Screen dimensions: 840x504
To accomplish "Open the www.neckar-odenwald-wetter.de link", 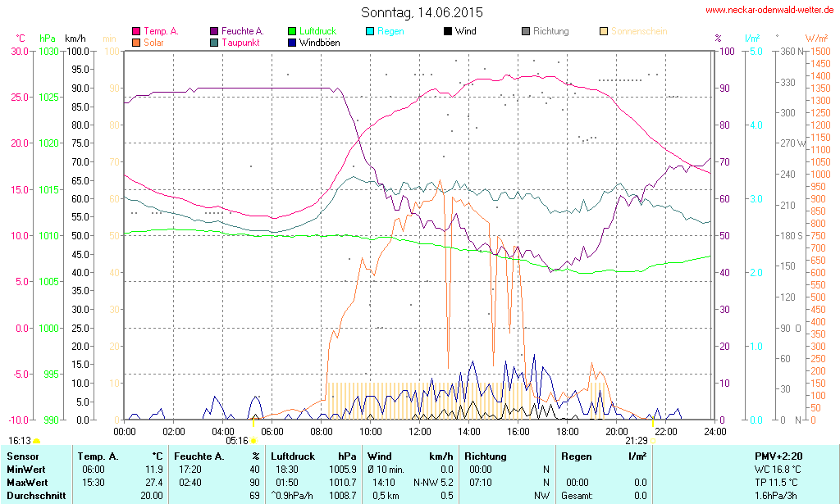I will 770,11.
